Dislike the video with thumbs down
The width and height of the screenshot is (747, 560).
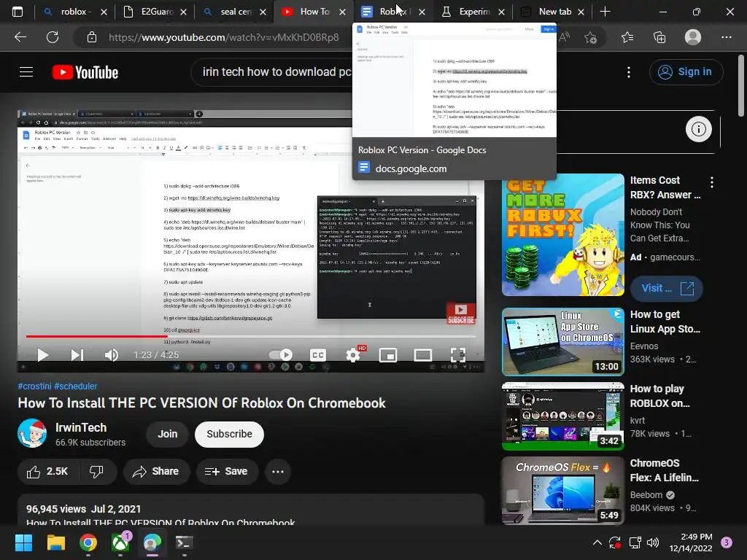tap(97, 472)
